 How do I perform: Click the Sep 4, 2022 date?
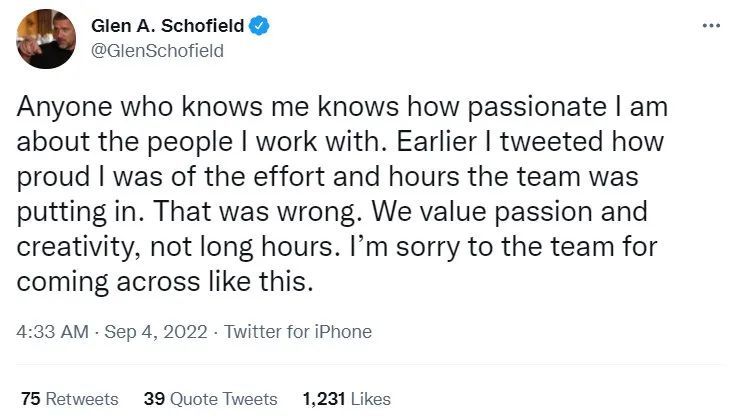click(152, 333)
